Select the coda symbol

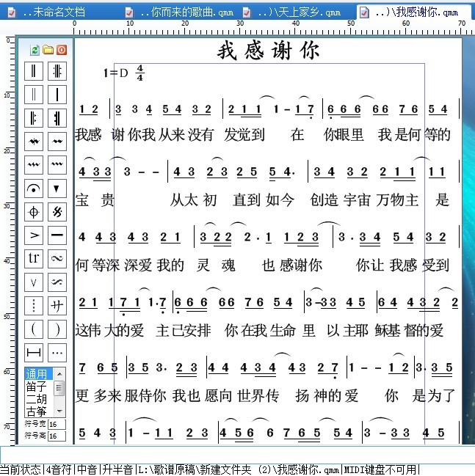tap(34, 212)
